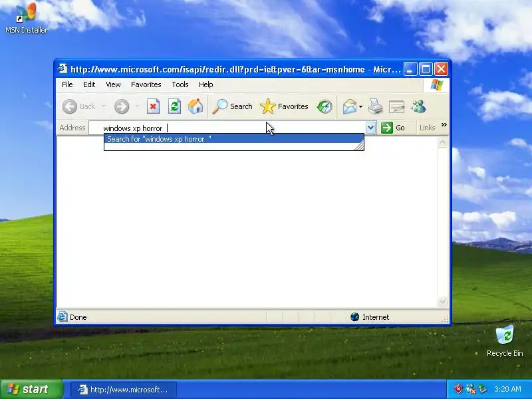This screenshot has height=399, width=532.
Task: Click the taskbar clock showing 3:20 AM
Action: [507, 389]
